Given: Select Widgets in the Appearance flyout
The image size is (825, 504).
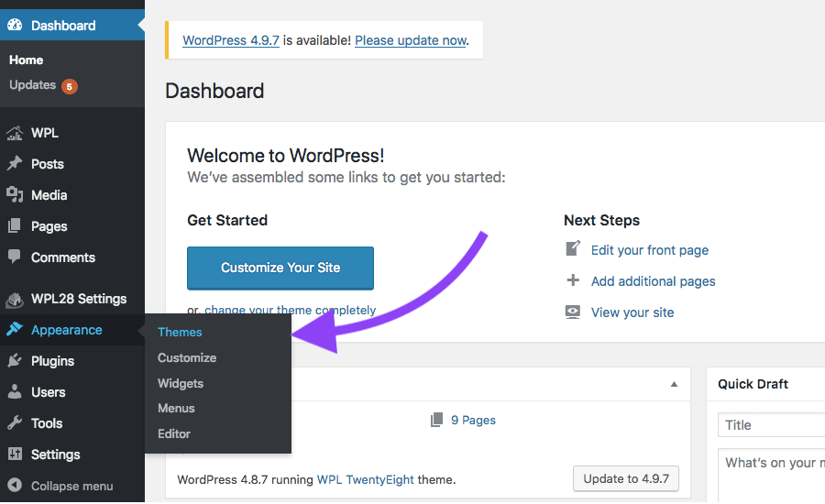Looking at the screenshot, I should [181, 384].
